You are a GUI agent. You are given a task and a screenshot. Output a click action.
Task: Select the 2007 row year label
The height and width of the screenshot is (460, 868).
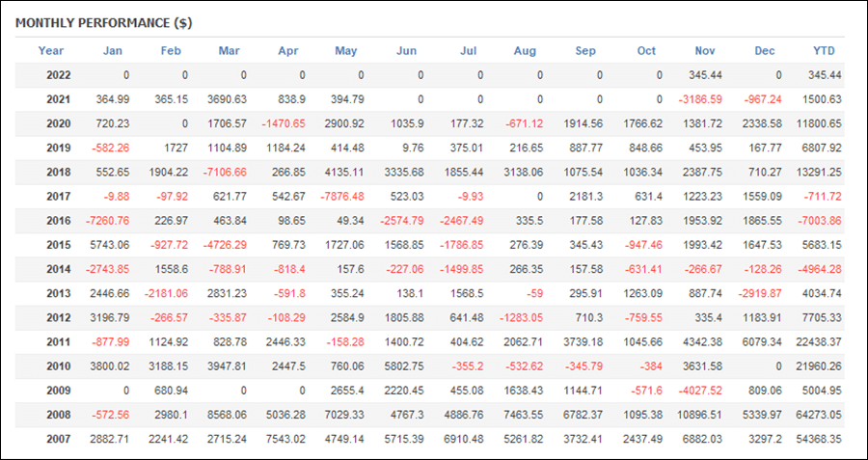pos(59,440)
